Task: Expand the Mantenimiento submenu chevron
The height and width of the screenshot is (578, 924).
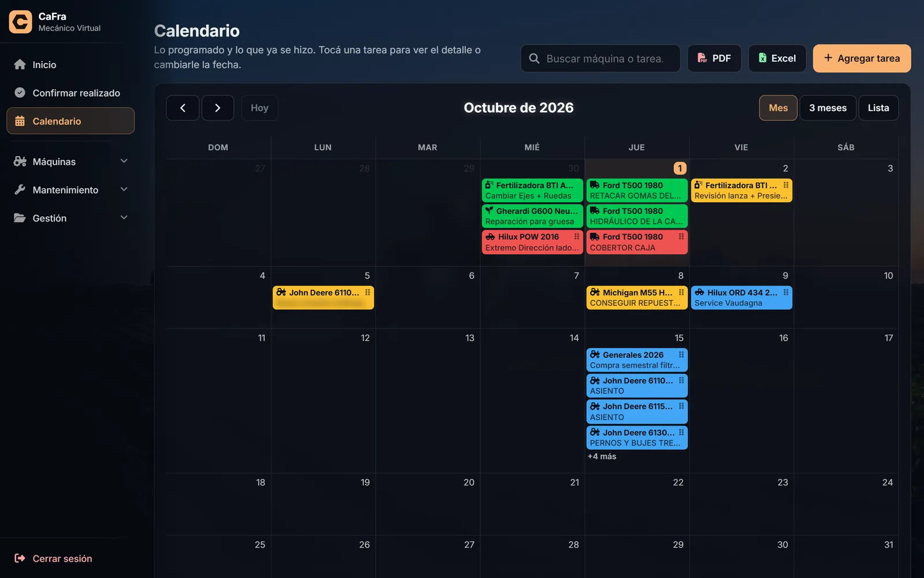Action: pyautogui.click(x=124, y=190)
